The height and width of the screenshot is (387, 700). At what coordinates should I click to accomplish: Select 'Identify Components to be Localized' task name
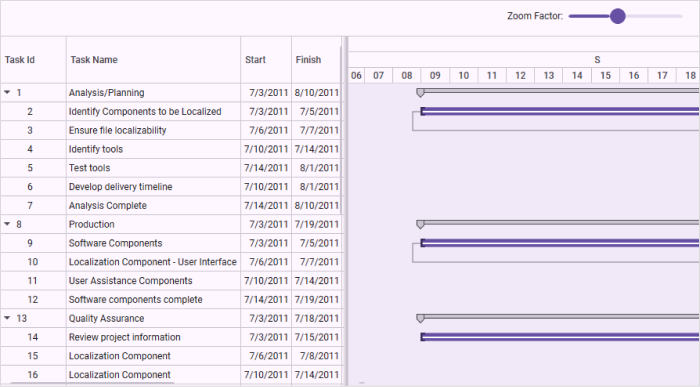[x=145, y=112]
